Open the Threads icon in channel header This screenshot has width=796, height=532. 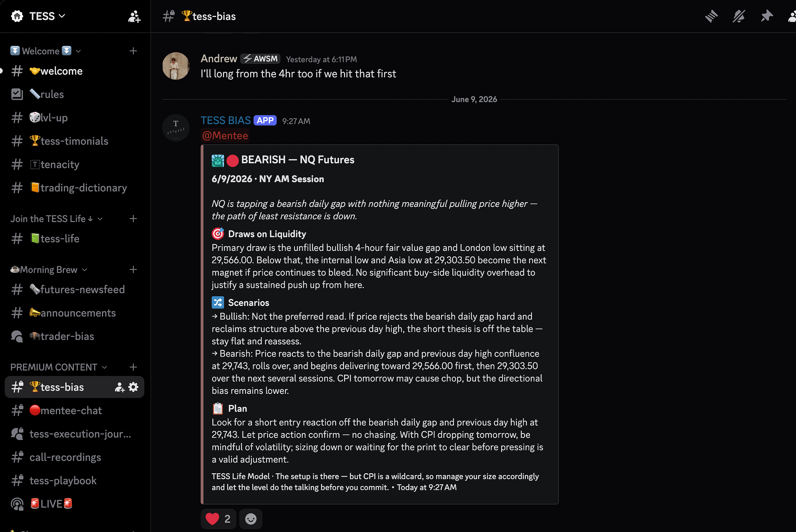711,16
